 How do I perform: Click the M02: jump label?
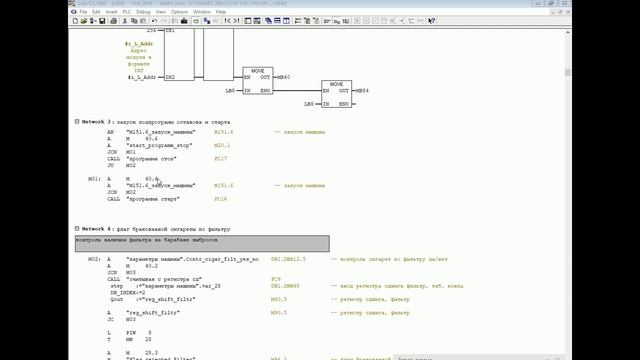point(94,259)
